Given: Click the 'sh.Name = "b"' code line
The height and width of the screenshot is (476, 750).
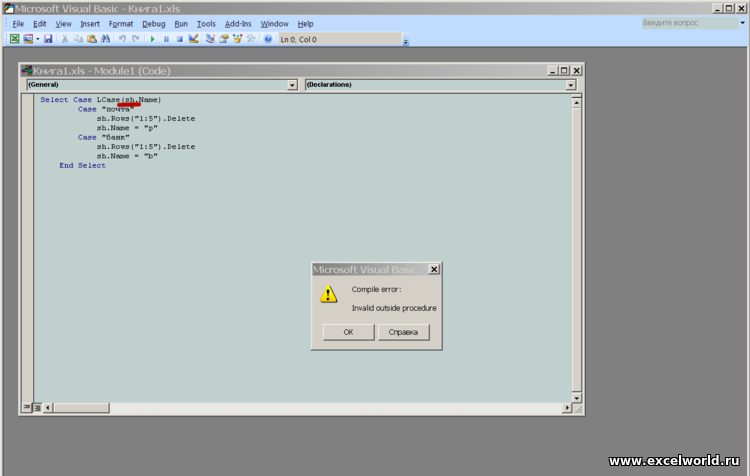Looking at the screenshot, I should point(127,156).
